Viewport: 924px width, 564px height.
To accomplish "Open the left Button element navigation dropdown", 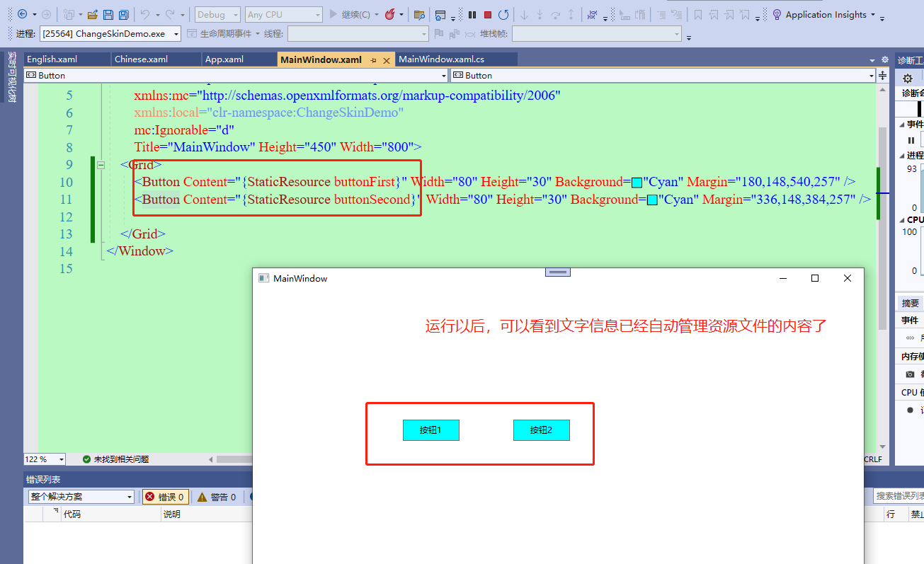I will 236,75.
